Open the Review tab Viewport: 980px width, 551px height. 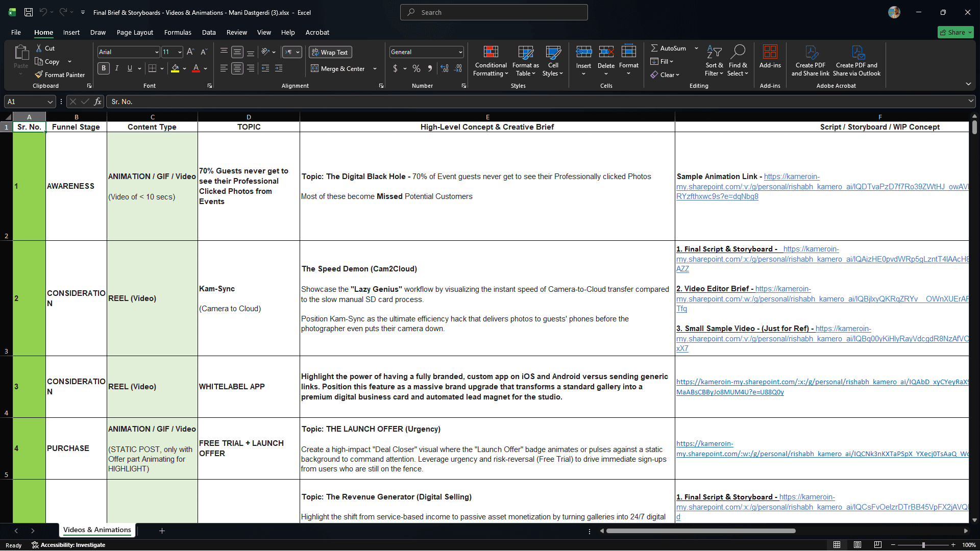[237, 32]
